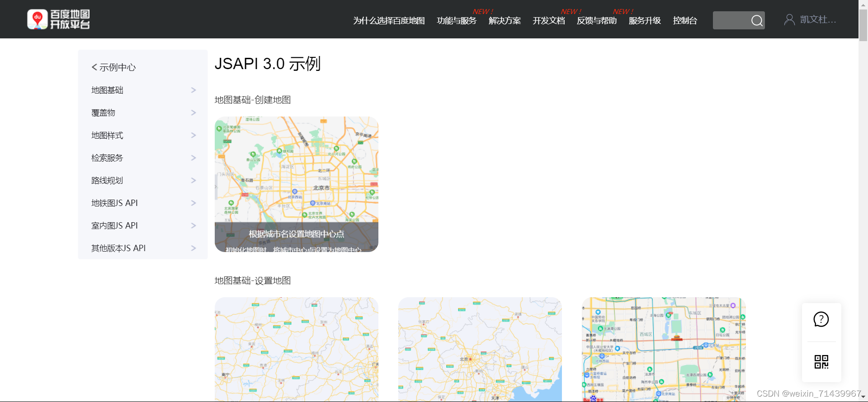Screen dimensions: 868x402
Task: Open 开发文档 menu
Action: pyautogui.click(x=549, y=21)
